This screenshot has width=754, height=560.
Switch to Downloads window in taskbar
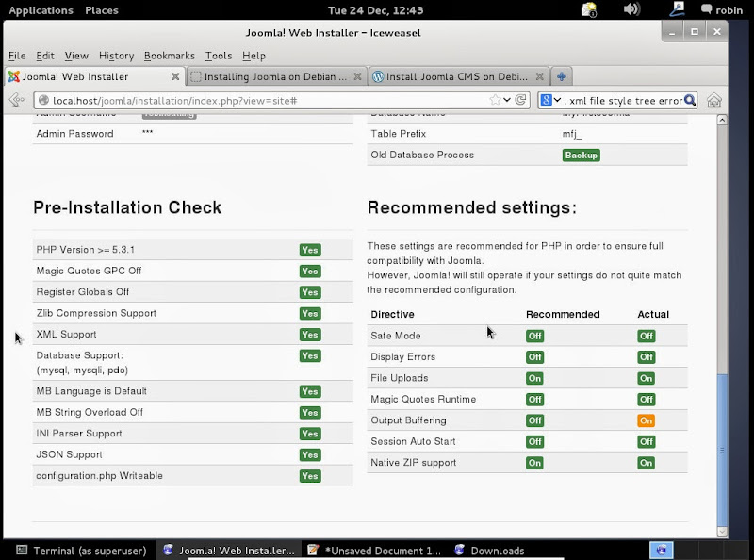click(489, 551)
